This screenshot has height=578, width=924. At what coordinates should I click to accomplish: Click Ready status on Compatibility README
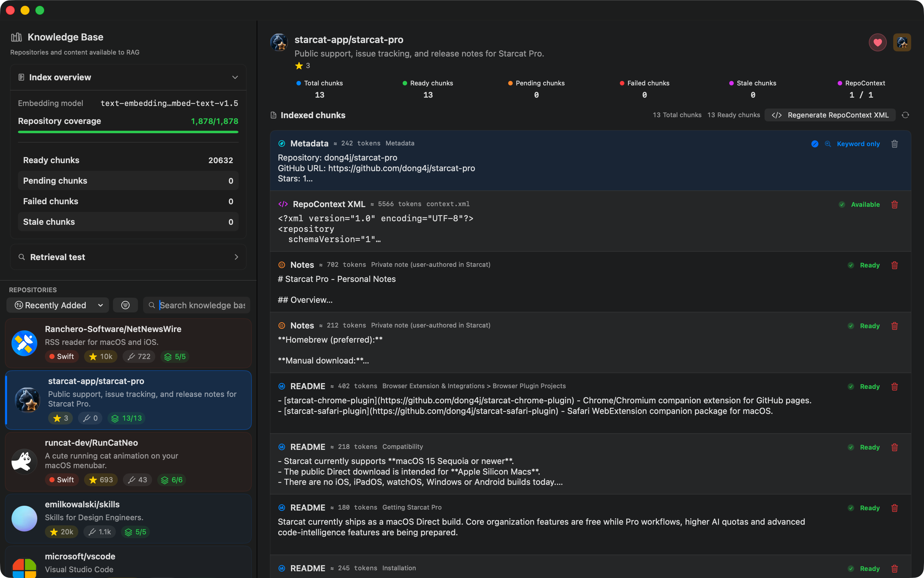[870, 447]
